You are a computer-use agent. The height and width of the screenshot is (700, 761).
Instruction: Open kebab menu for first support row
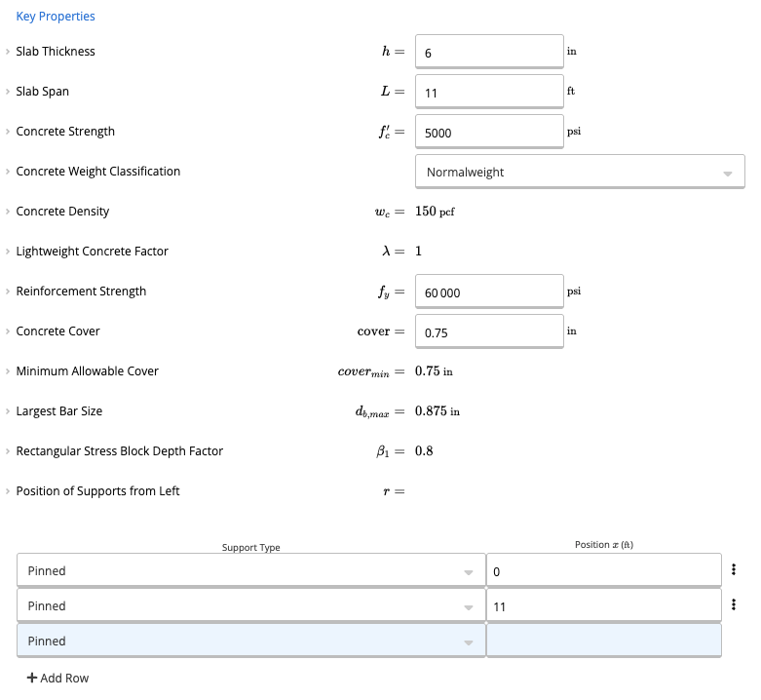click(733, 570)
